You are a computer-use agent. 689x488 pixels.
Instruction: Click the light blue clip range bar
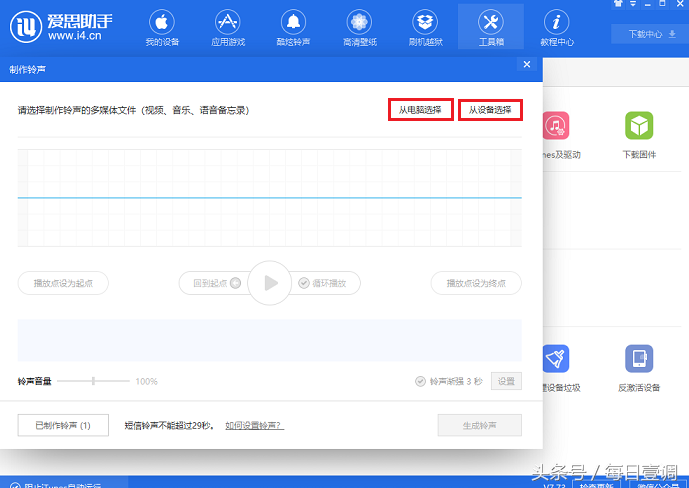coord(269,340)
